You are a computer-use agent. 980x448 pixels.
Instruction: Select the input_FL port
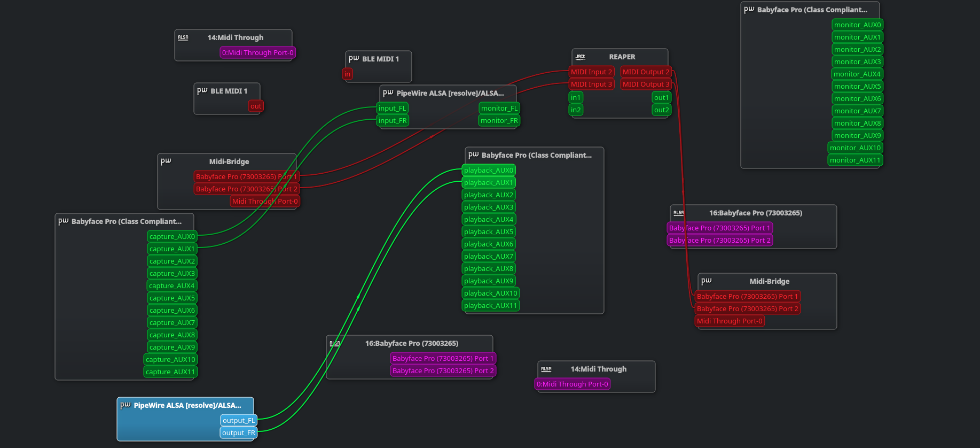(x=393, y=108)
